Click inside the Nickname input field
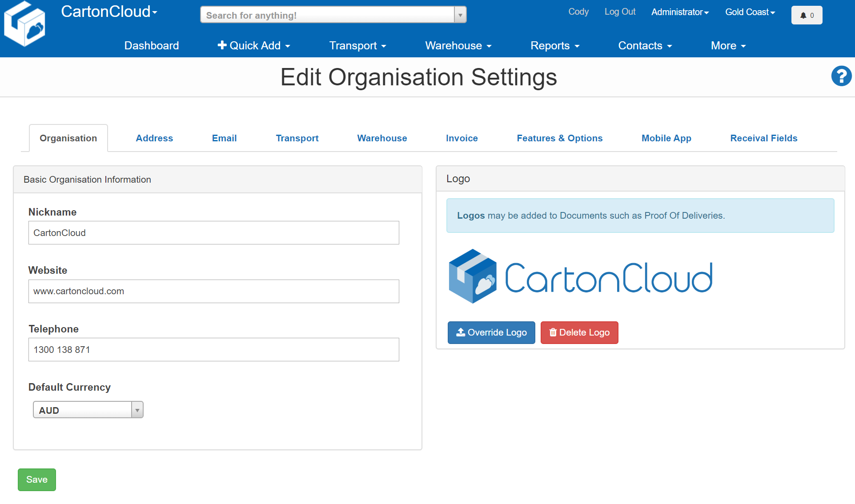This screenshot has width=855, height=504. (213, 232)
